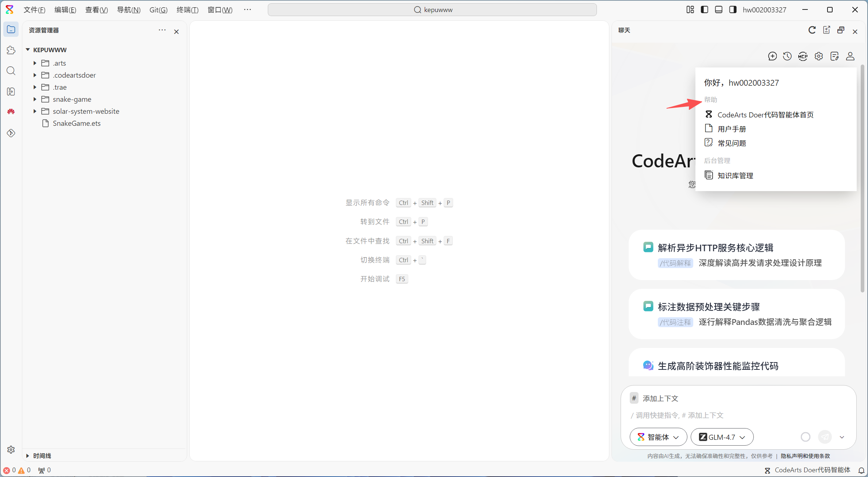Start a new chat with plus icon
Screen dimensions: 868x477
point(772,56)
